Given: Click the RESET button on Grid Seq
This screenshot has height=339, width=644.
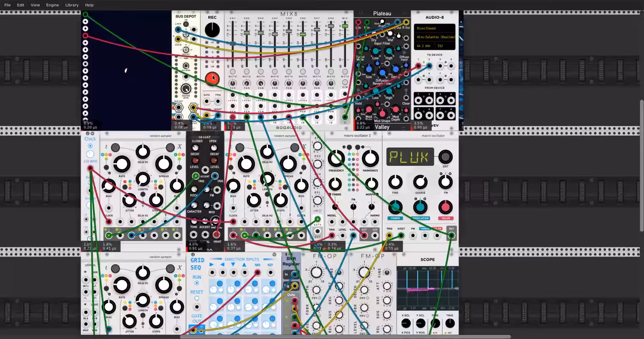Looking at the screenshot, I should point(197,298).
